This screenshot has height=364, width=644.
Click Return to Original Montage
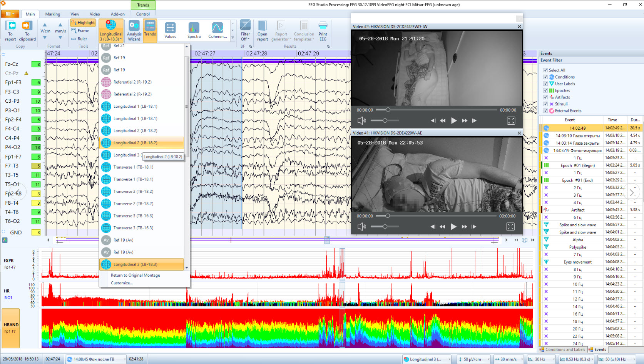[x=135, y=276]
